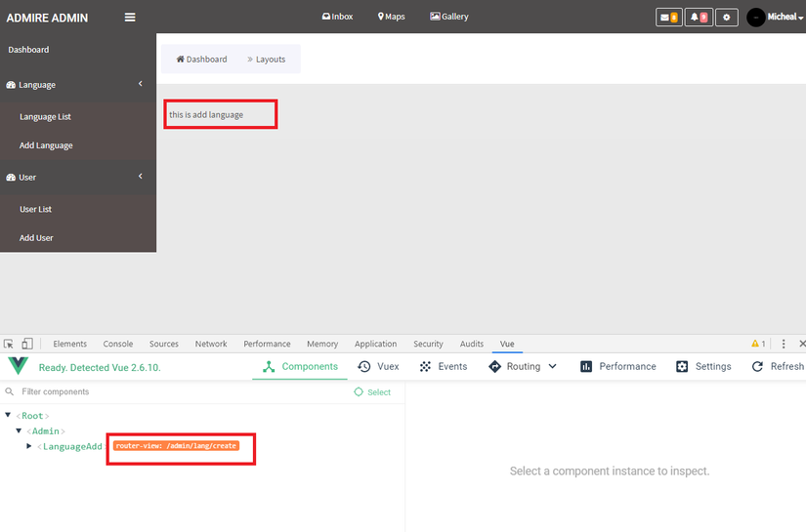
Task: Open the DevTools three-dot more menu
Action: [x=784, y=344]
